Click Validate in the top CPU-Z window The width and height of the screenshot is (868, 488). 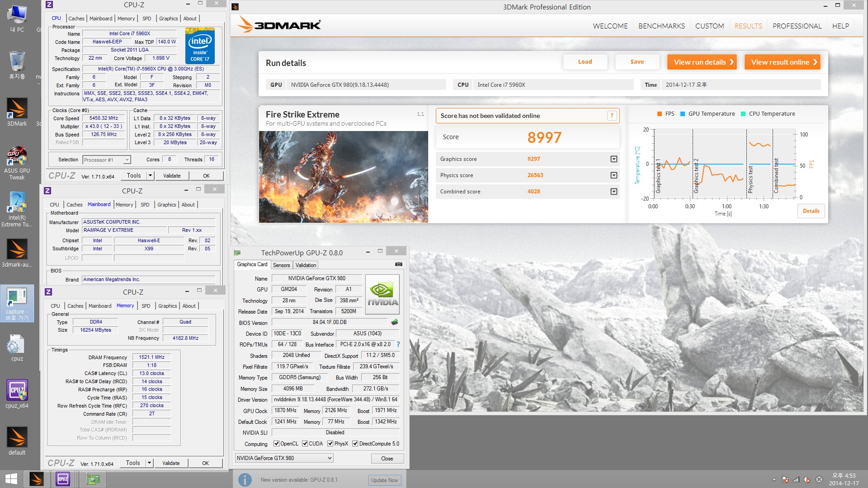coord(172,176)
